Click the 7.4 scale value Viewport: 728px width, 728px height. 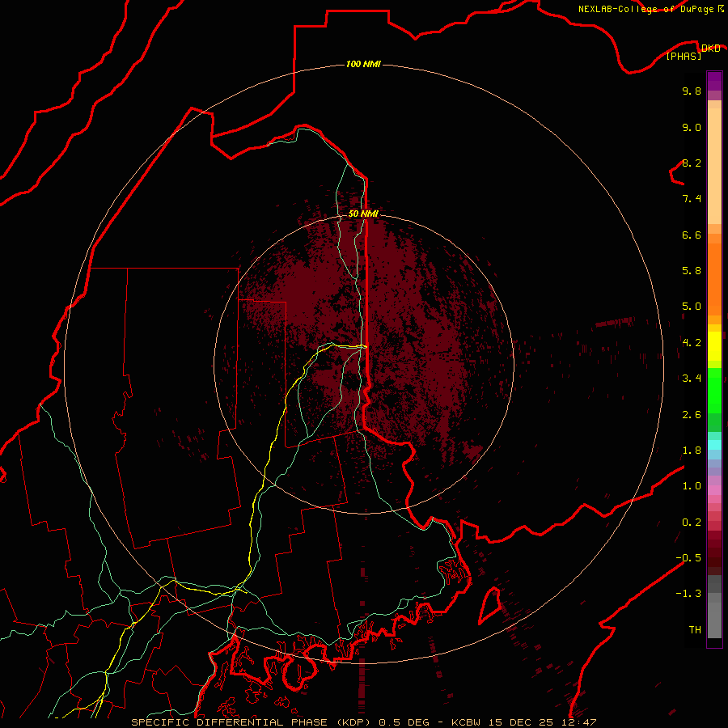point(692,199)
